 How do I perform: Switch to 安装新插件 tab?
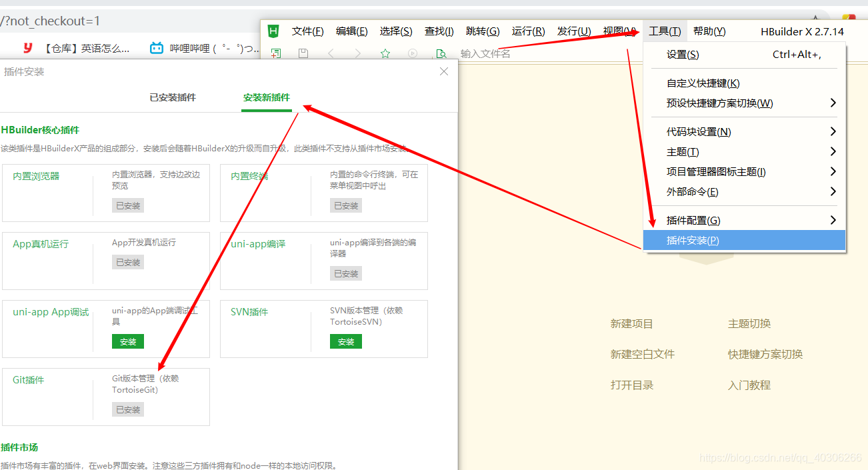(267, 97)
